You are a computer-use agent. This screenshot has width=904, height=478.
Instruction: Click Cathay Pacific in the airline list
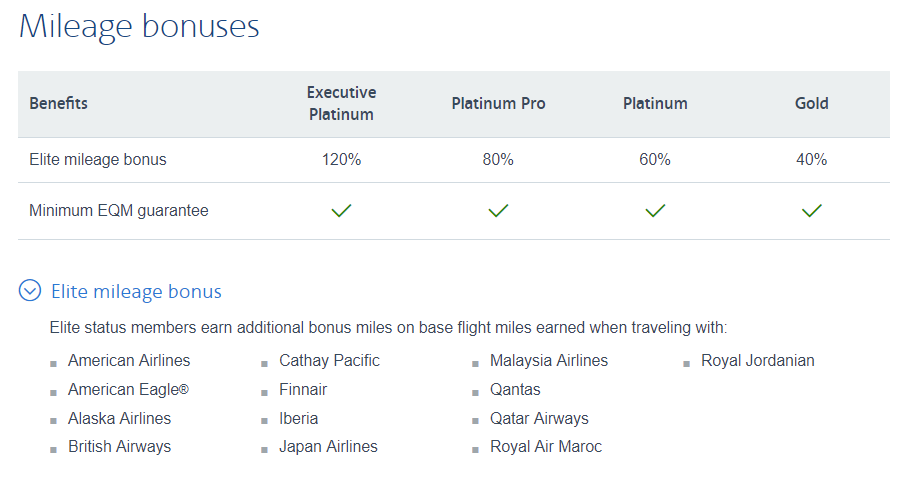click(329, 361)
